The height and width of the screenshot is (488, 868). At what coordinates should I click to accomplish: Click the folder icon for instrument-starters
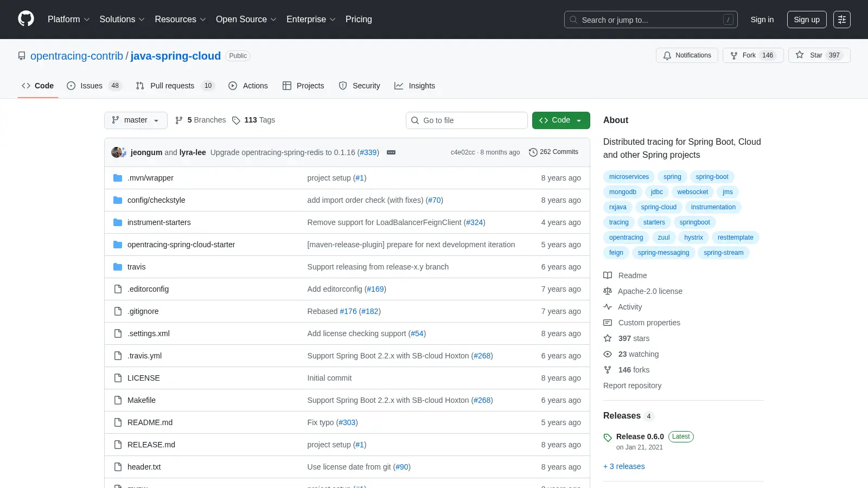[x=118, y=222]
